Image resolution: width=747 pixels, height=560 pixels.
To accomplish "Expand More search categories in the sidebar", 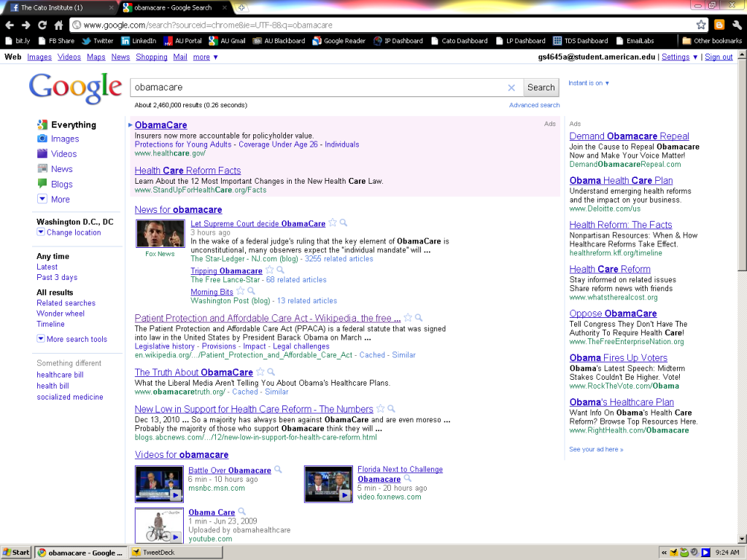I will click(54, 199).
